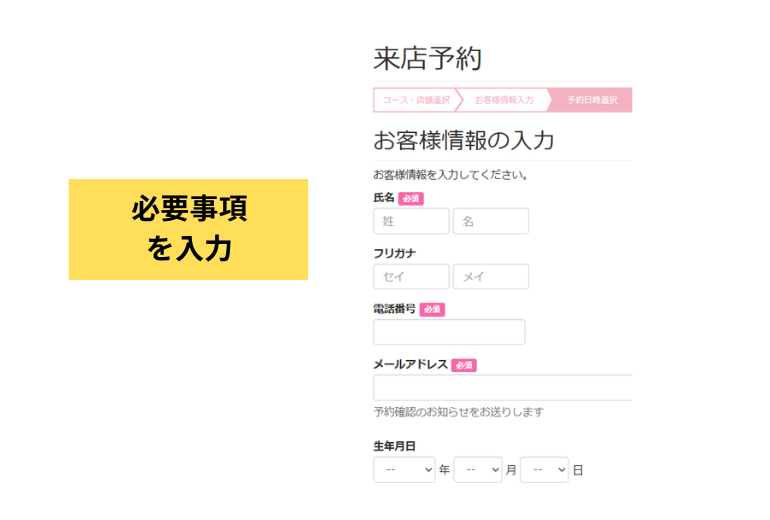Select the 電話番号 phone number field

click(x=449, y=332)
